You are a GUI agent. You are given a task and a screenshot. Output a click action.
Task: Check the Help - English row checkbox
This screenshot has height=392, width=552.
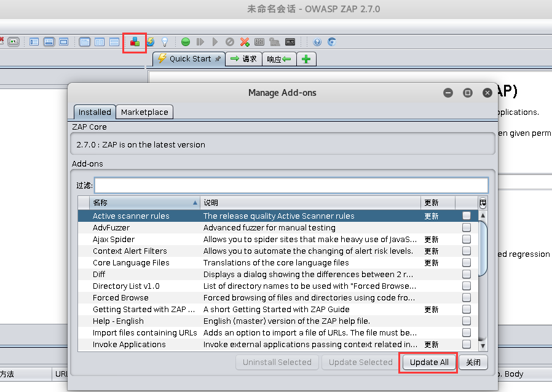pyautogui.click(x=467, y=321)
